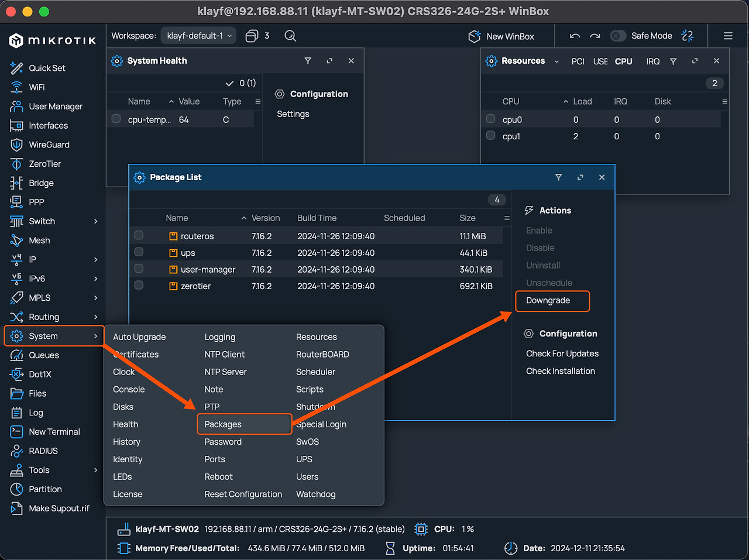The image size is (749, 560).
Task: Select the routeros package checkbox
Action: click(139, 235)
